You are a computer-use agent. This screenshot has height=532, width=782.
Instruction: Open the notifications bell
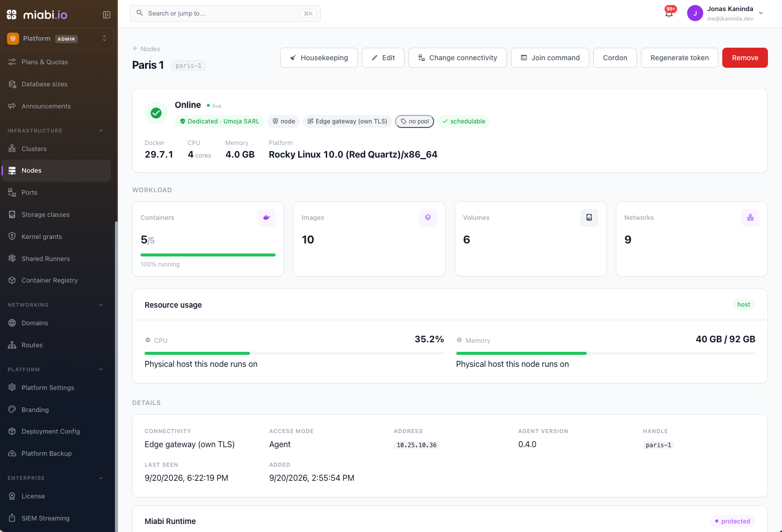[x=669, y=14]
